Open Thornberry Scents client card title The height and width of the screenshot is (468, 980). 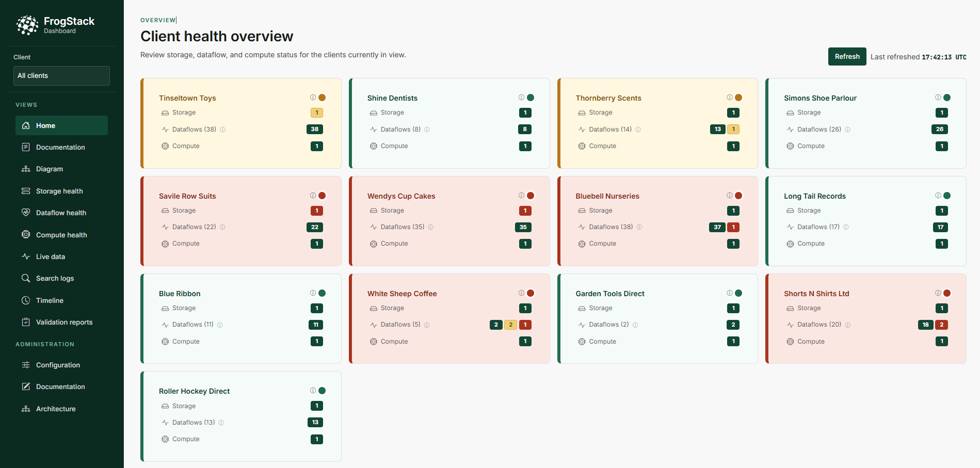pyautogui.click(x=608, y=98)
